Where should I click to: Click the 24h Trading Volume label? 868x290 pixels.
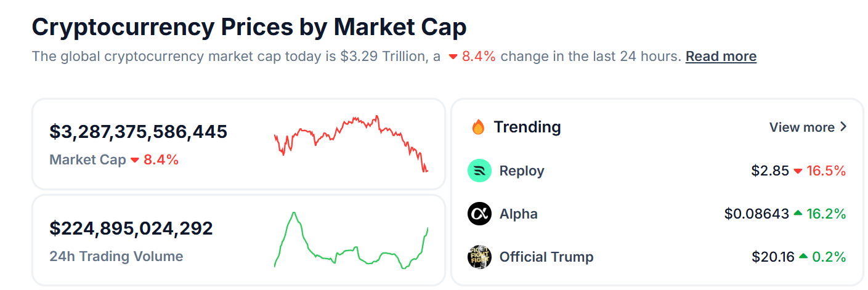[116, 257]
